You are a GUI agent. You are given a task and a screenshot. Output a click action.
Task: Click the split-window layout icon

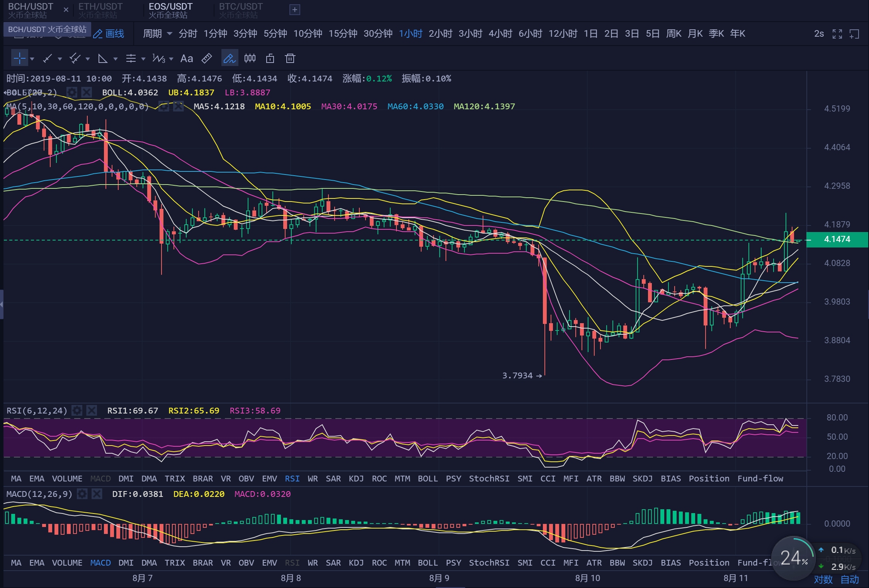(854, 34)
